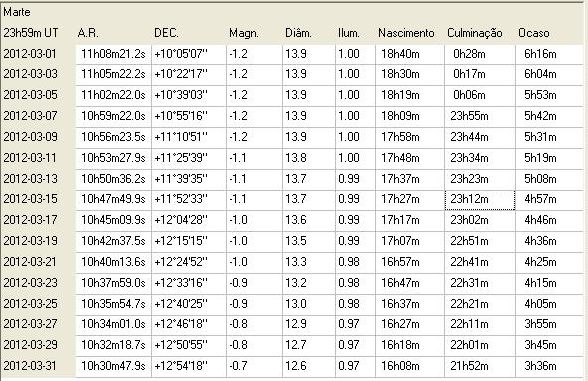Click the date 2012-03-31 row header
Screen dimensions: 588x381
click(31, 366)
